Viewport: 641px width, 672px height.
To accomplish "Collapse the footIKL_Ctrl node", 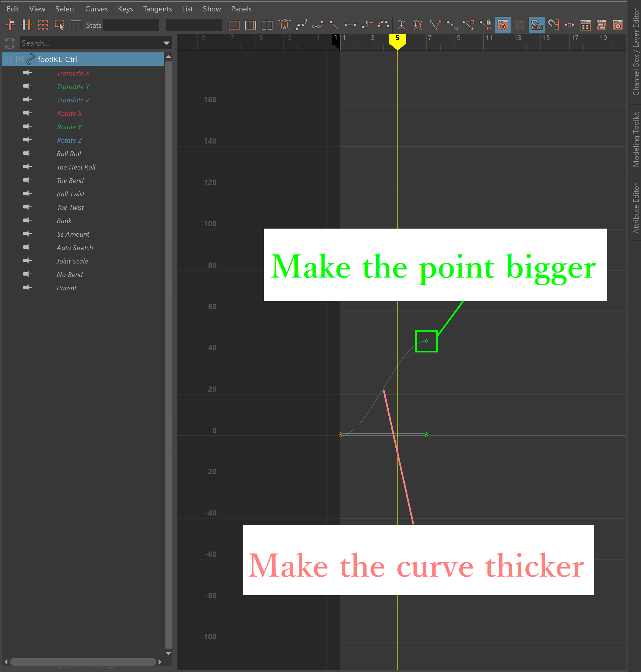I will click(8, 59).
